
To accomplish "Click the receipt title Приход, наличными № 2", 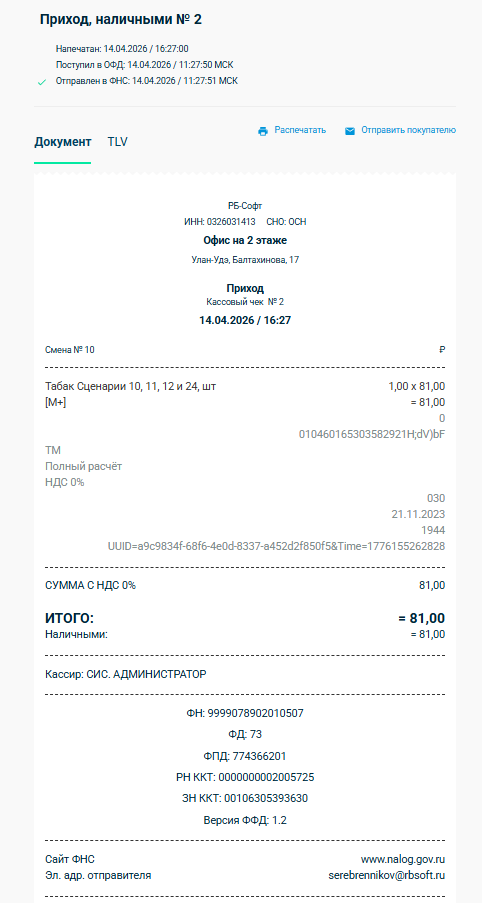I will 121,20.
